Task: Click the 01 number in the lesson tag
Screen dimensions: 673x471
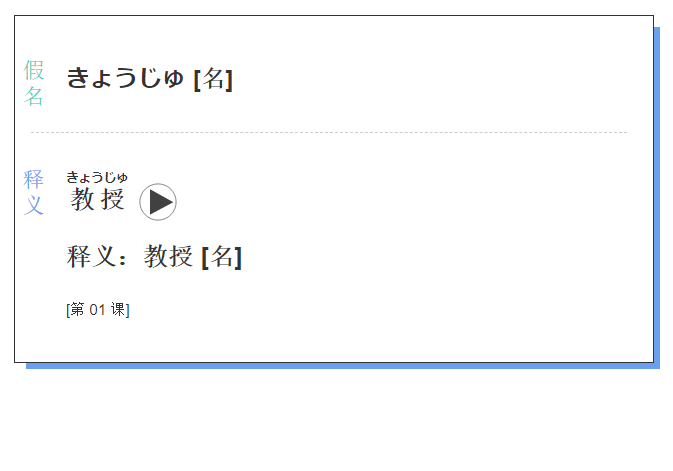Action: (x=97, y=310)
